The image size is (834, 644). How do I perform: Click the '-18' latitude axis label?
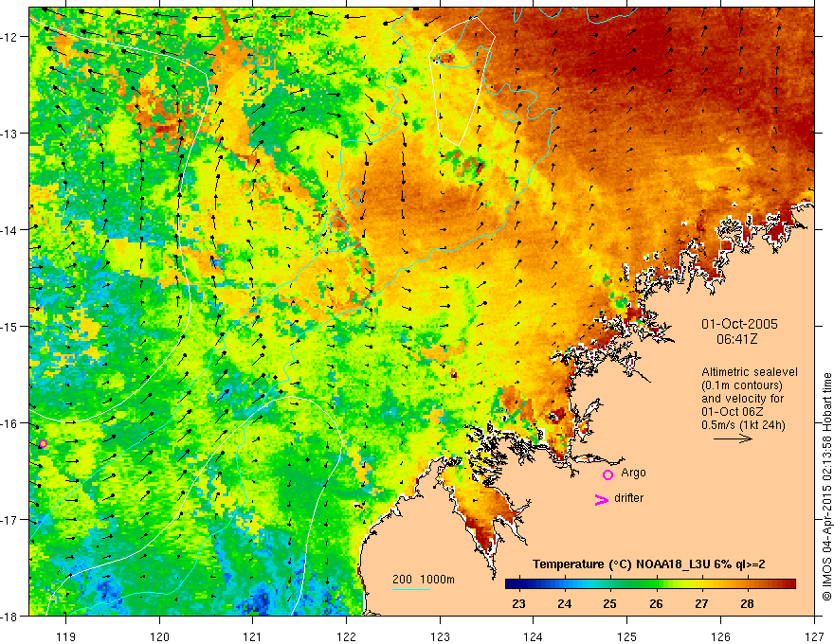pyautogui.click(x=9, y=616)
